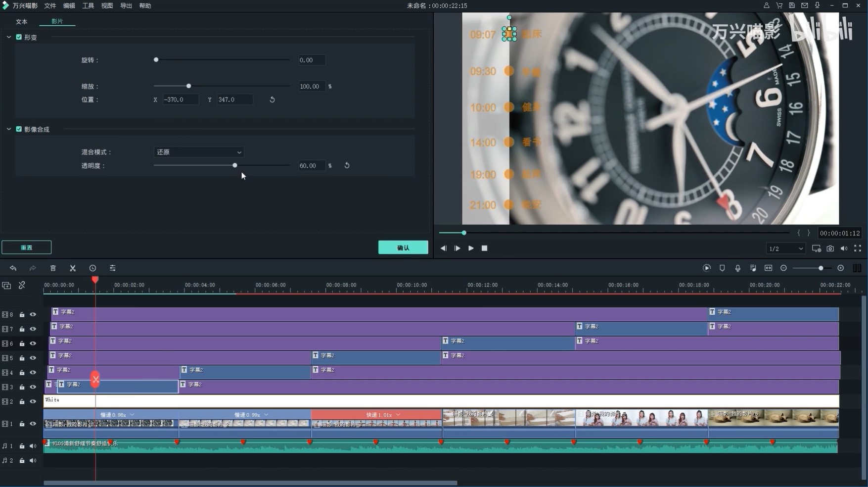The height and width of the screenshot is (487, 868).
Task: Click the 确认 button
Action: tap(403, 247)
